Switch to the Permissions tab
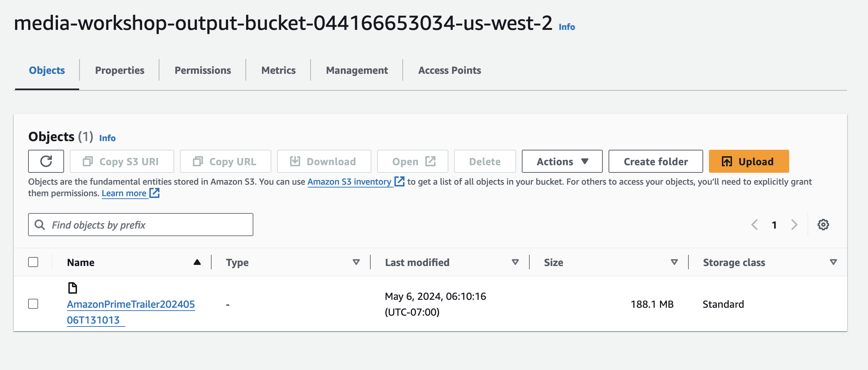 [x=203, y=70]
